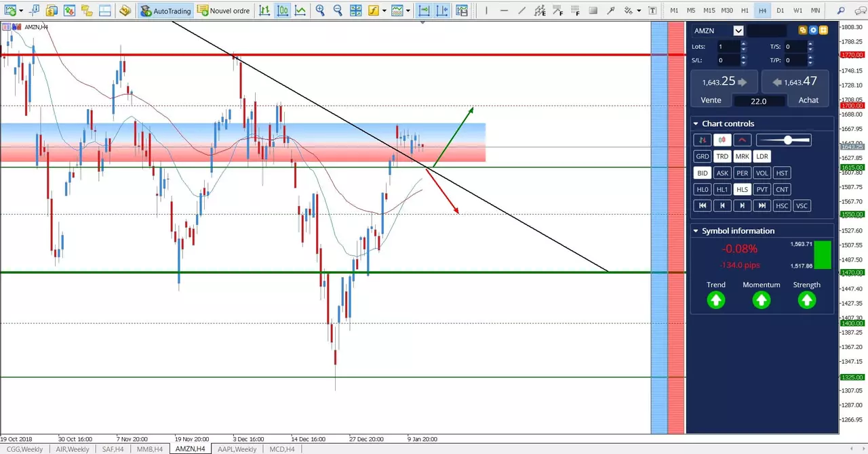Jump to chart start rewind button

coord(703,205)
